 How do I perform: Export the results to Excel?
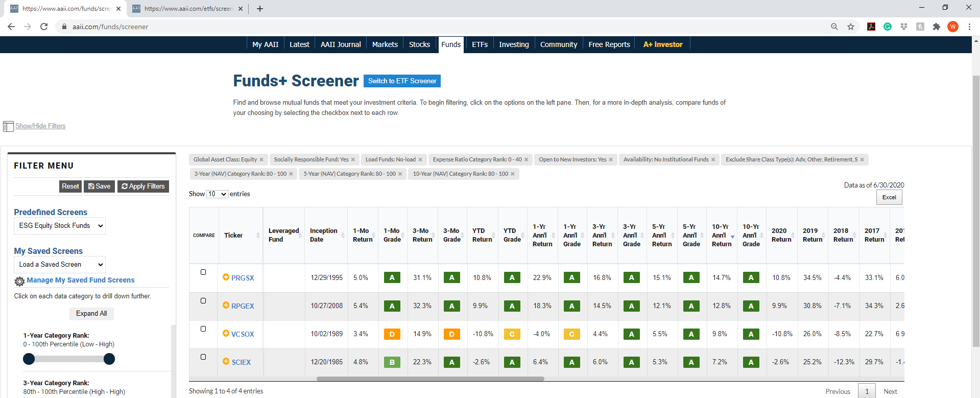tap(889, 197)
